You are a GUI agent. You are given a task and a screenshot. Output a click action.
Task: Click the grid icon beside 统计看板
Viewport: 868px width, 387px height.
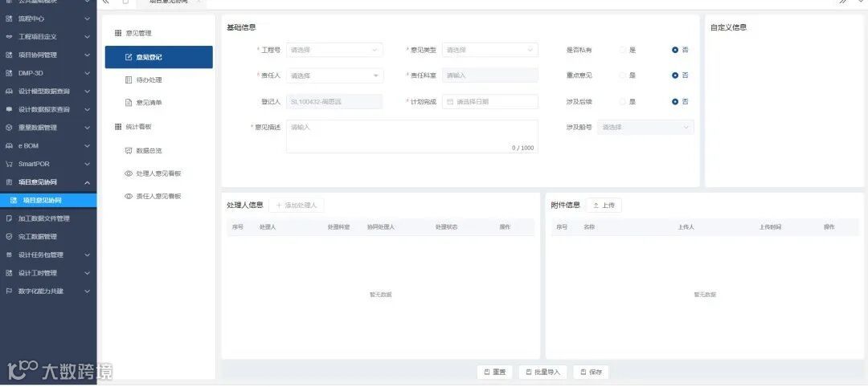click(118, 127)
